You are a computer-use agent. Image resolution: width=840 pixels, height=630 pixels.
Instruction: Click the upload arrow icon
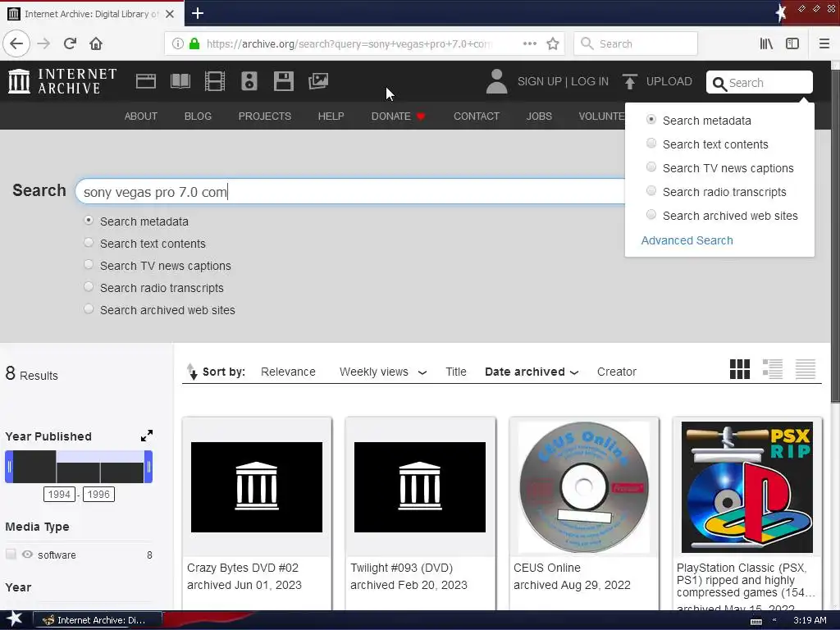pos(630,82)
